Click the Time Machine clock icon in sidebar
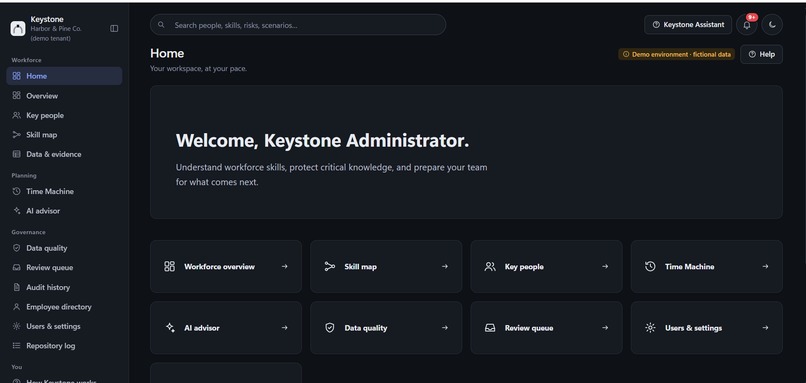Image resolution: width=806 pixels, height=383 pixels. coord(16,191)
